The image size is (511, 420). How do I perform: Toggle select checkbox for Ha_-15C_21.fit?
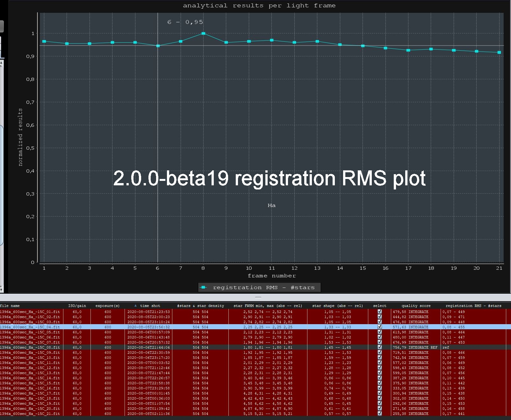[379, 413]
